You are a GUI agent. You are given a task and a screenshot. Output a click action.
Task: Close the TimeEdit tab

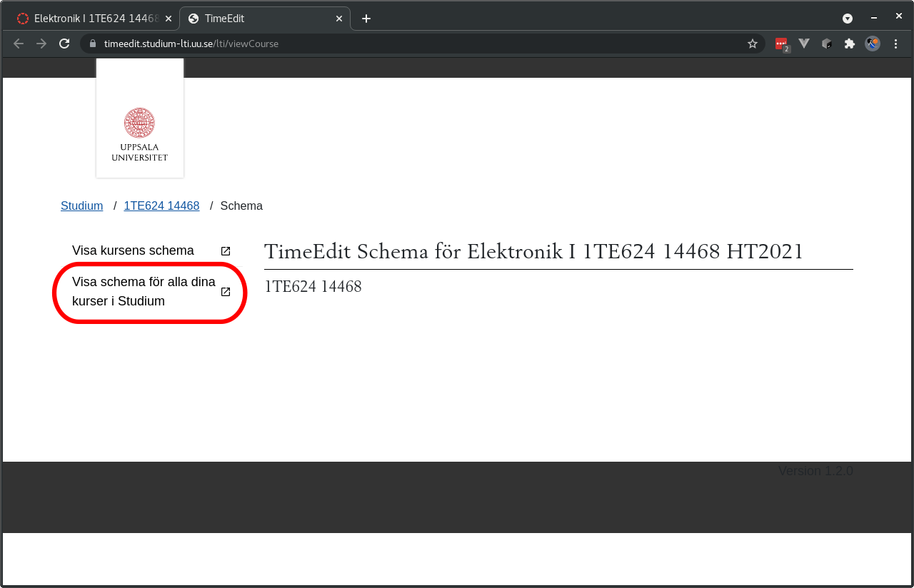pyautogui.click(x=339, y=19)
